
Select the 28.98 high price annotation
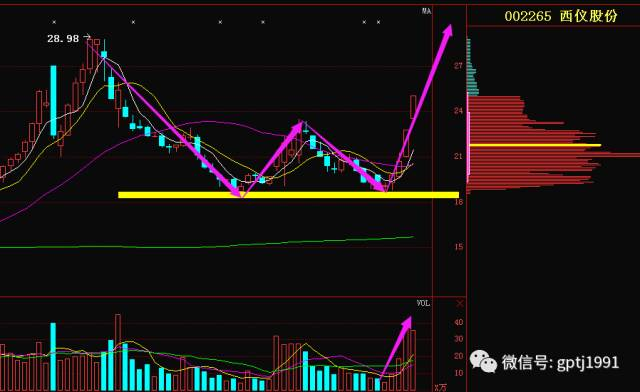[x=63, y=39]
